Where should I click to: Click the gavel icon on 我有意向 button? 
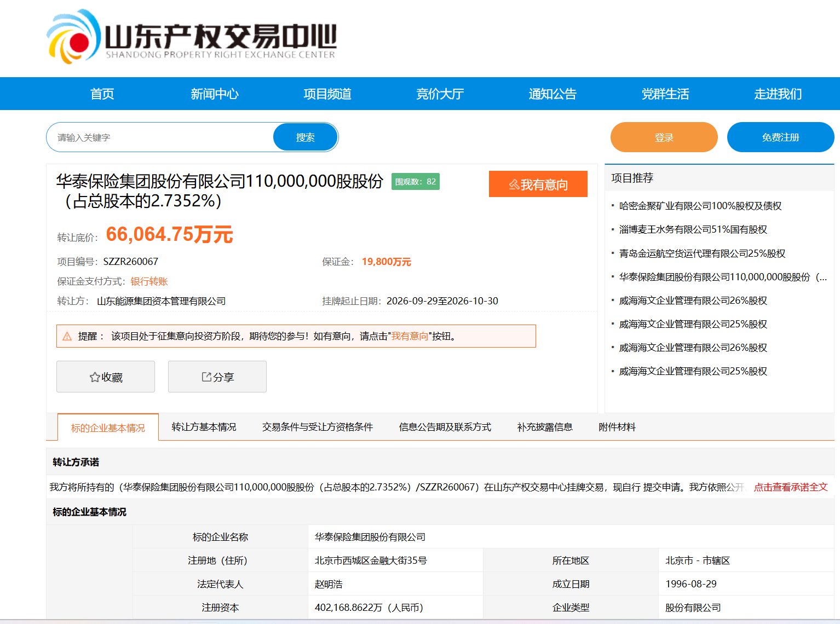pos(514,184)
